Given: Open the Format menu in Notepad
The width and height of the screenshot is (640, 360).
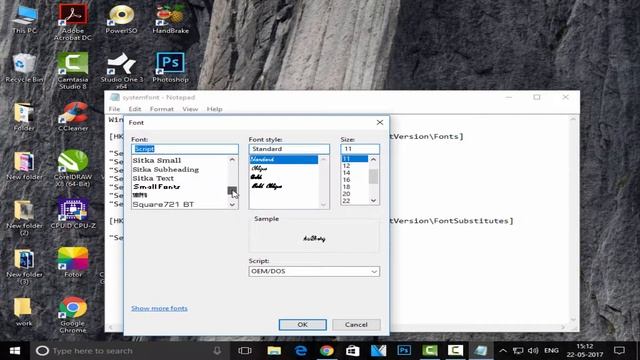Looking at the screenshot, I should (x=162, y=109).
